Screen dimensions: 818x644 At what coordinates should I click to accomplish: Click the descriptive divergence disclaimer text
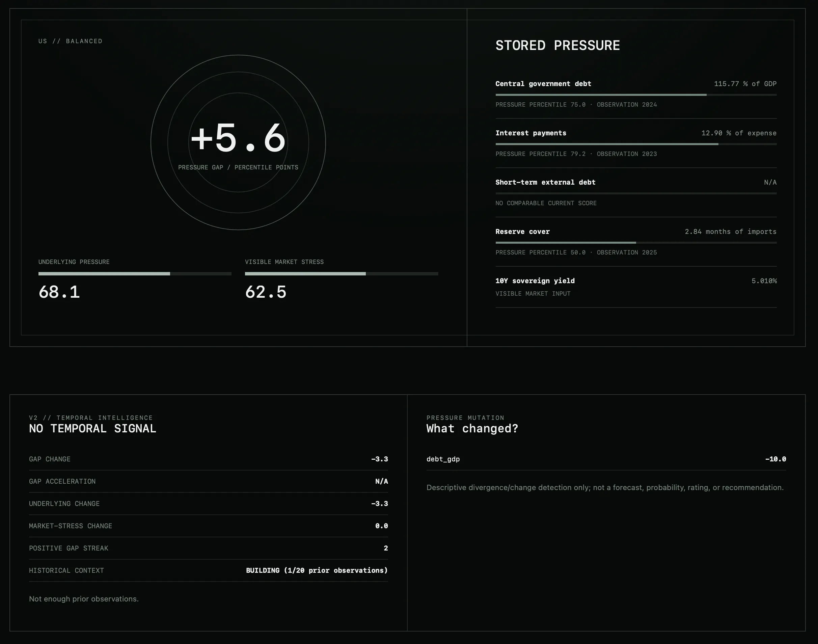[605, 487]
